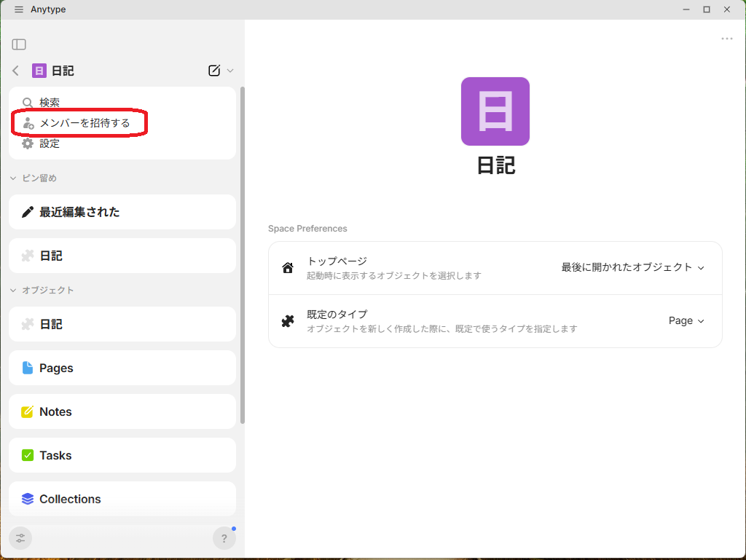Open 設定 in the sidebar
746x560 pixels.
[x=50, y=143]
